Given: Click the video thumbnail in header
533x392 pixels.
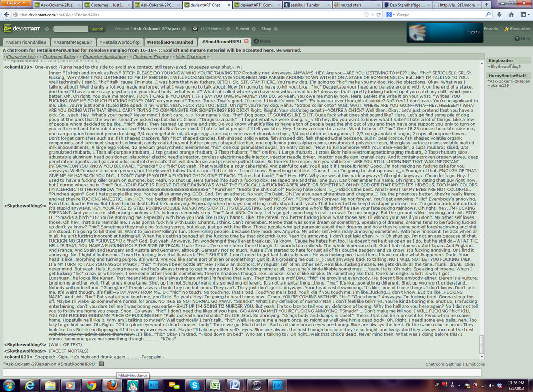Looking at the screenshot, I should click(x=445, y=33).
